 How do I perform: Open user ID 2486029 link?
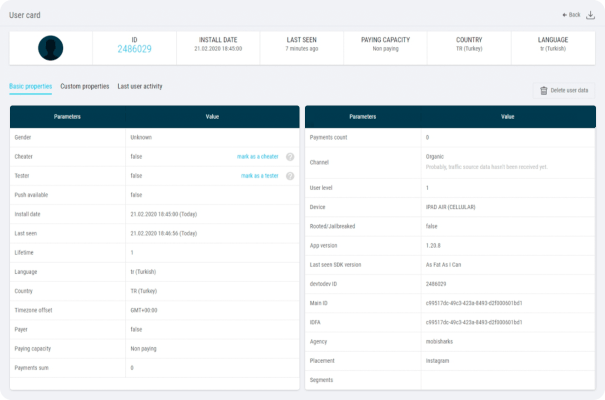tap(134, 48)
